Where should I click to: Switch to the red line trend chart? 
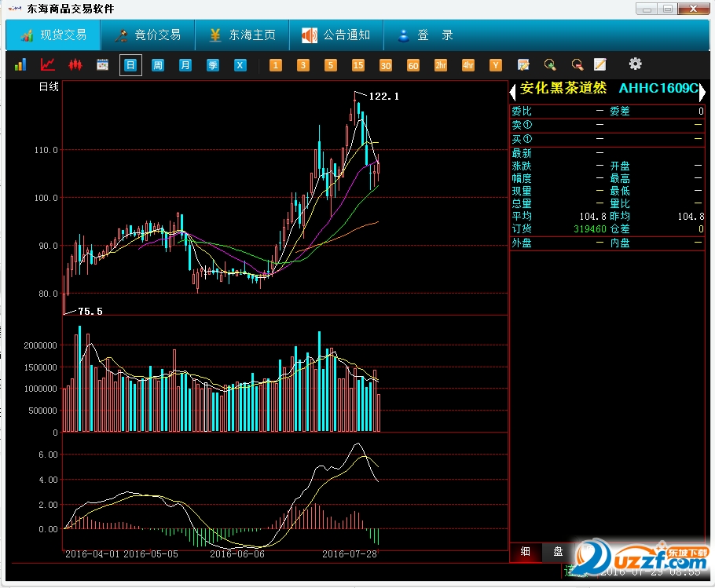(47, 64)
